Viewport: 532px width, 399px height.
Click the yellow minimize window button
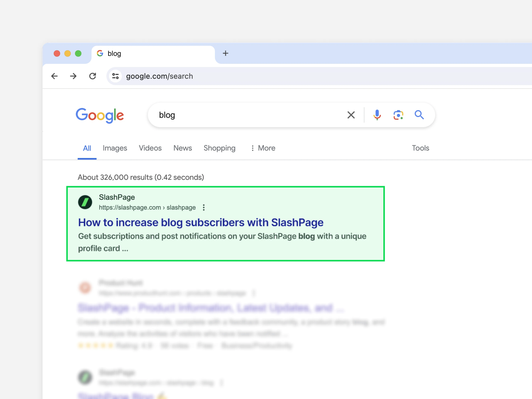point(68,53)
